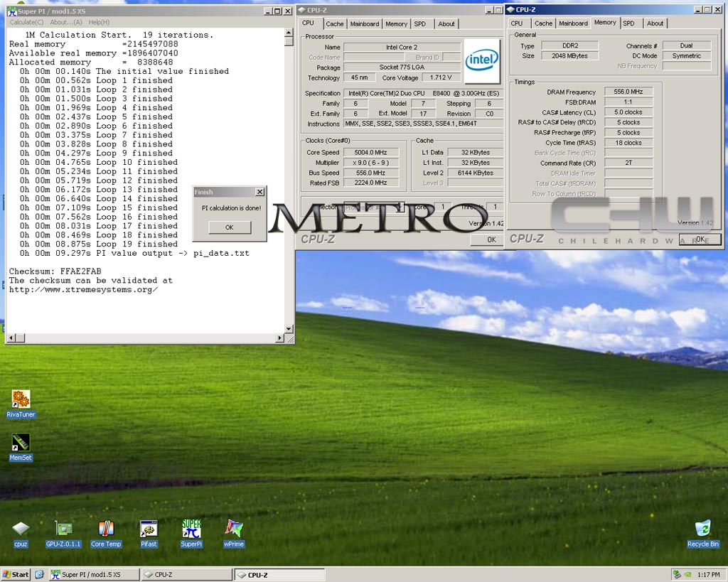Viewport: 728px width, 582px height.
Task: Click the Cycle Time value 18 clocks
Action: pyautogui.click(x=628, y=143)
